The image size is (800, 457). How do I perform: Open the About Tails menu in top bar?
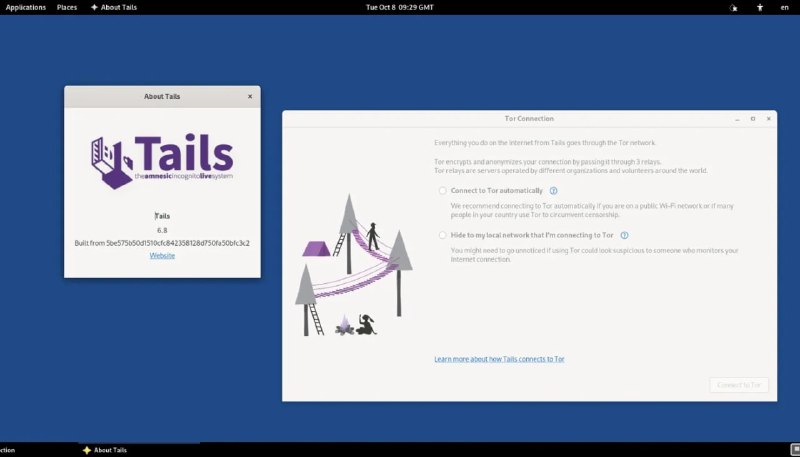pyautogui.click(x=113, y=7)
